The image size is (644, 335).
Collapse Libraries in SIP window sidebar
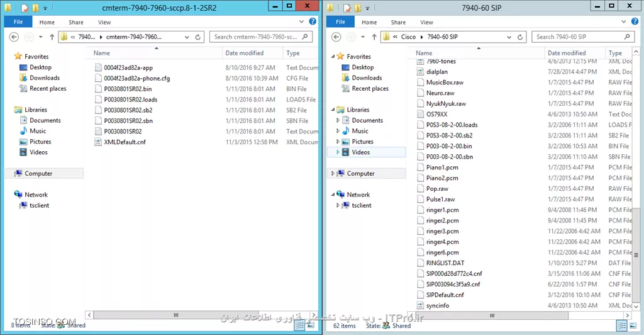click(x=333, y=110)
